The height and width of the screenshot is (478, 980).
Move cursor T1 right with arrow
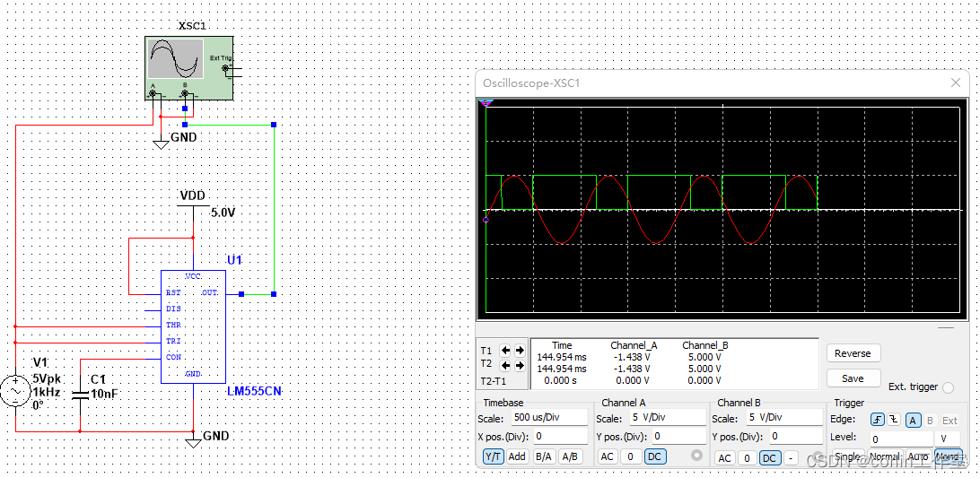pyautogui.click(x=519, y=351)
